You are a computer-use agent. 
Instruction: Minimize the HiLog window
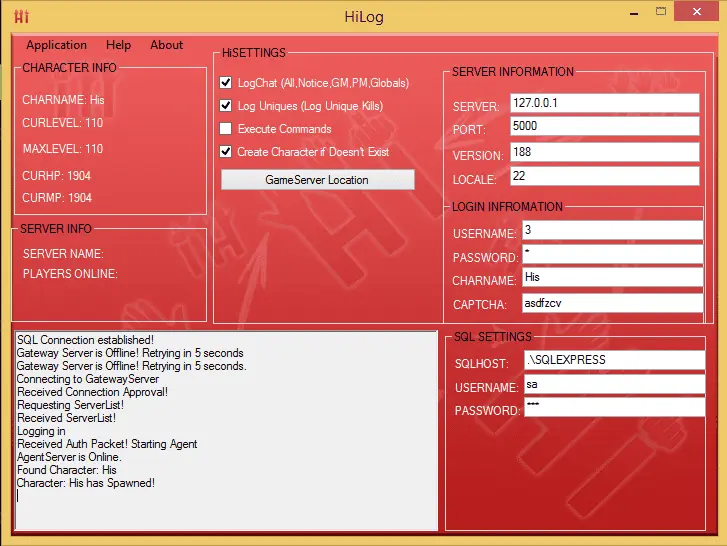[x=634, y=14]
